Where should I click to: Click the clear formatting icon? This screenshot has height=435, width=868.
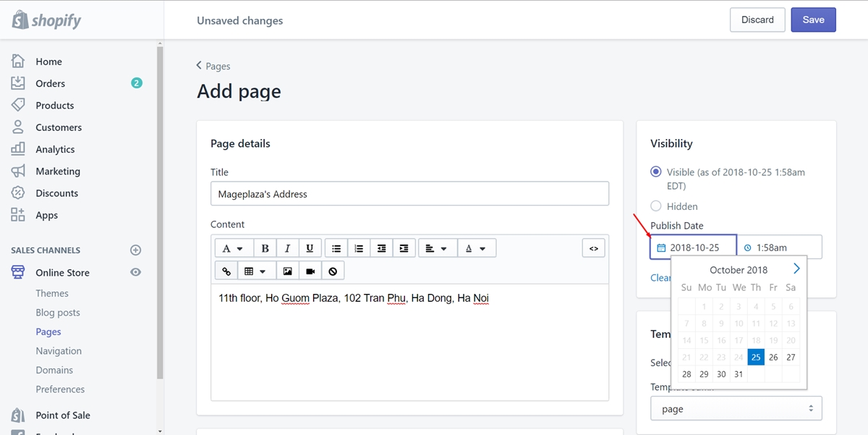click(332, 271)
